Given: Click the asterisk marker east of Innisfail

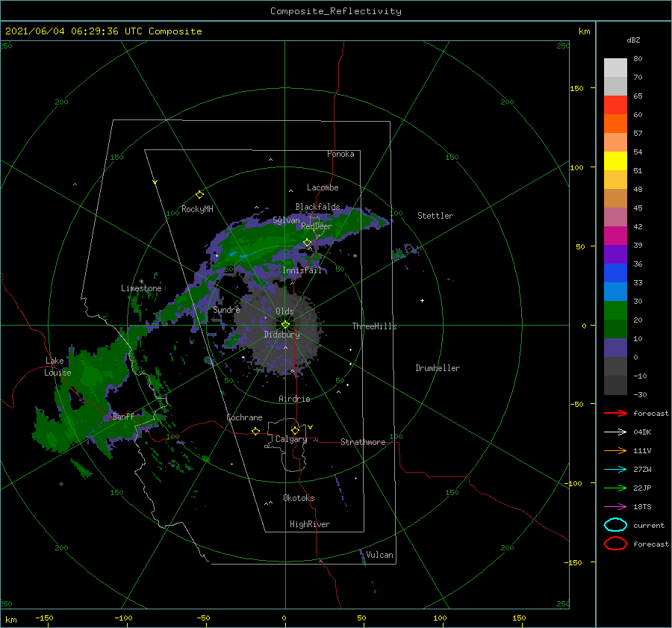Looking at the screenshot, I should tap(355, 256).
